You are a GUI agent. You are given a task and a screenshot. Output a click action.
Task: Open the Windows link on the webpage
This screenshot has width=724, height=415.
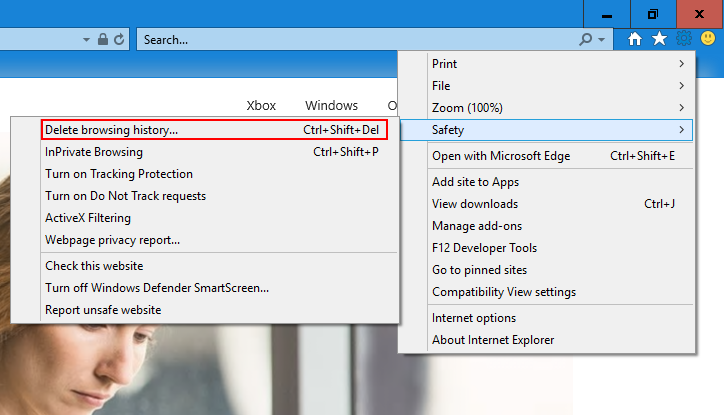[x=332, y=106]
